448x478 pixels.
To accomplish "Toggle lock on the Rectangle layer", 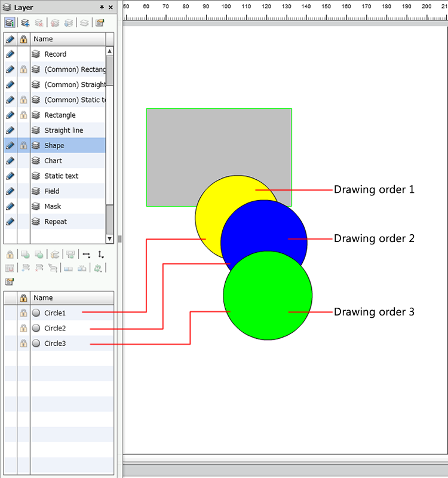I will 23,115.
